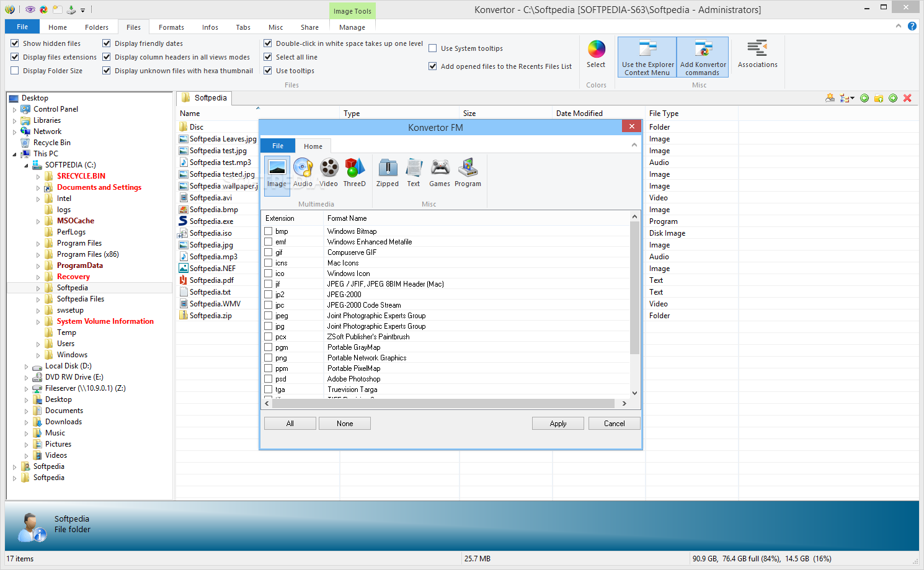Screen dimensions: 924x570
Task: Sort files by the Name column header
Action: (259, 114)
